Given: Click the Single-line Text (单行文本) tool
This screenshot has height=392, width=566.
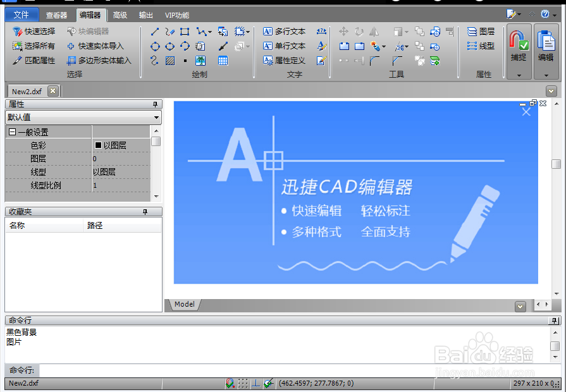Looking at the screenshot, I should click(x=284, y=46).
